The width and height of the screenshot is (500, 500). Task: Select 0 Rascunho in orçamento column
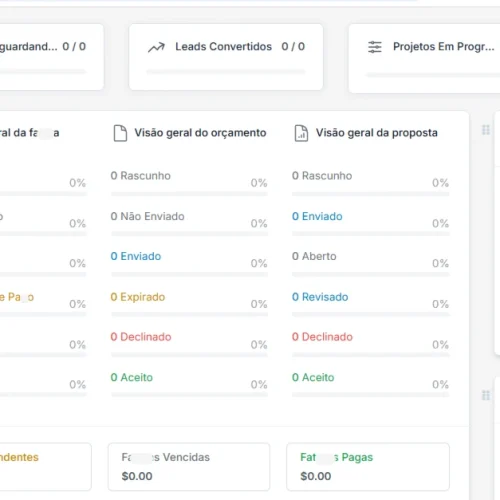coord(140,176)
